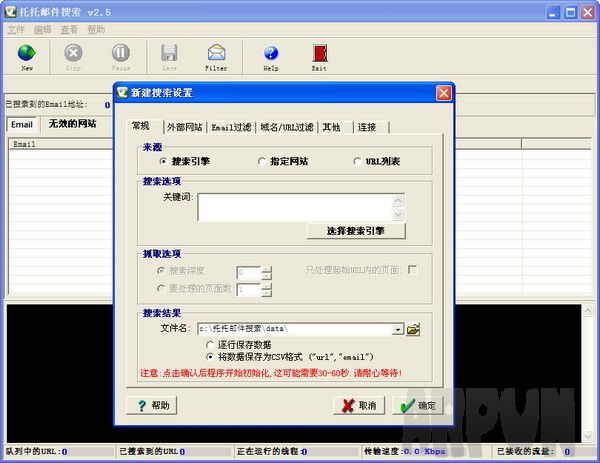Select the 搜索引擎 radio button
The height and width of the screenshot is (463, 600).
pyautogui.click(x=164, y=161)
